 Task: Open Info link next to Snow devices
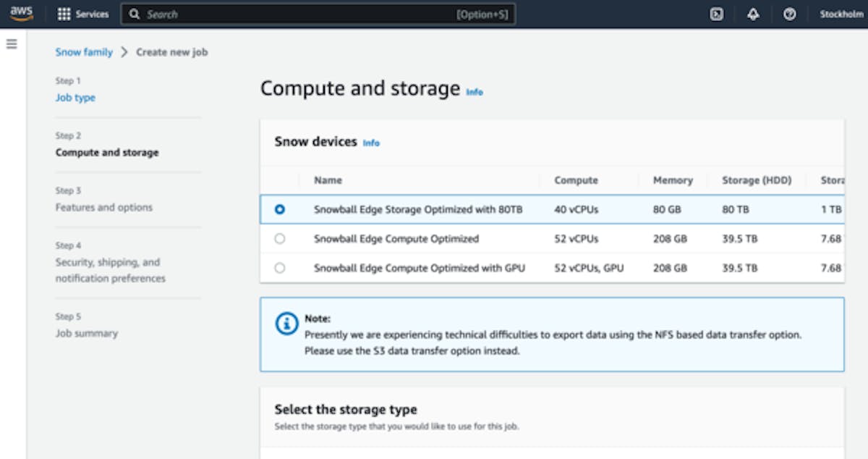point(371,143)
